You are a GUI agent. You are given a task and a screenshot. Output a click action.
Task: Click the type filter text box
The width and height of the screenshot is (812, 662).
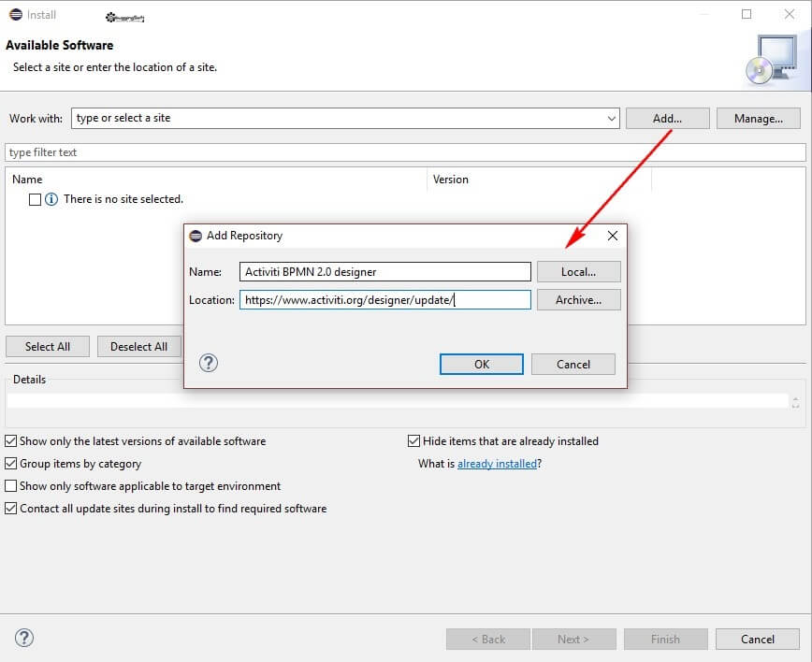point(405,152)
